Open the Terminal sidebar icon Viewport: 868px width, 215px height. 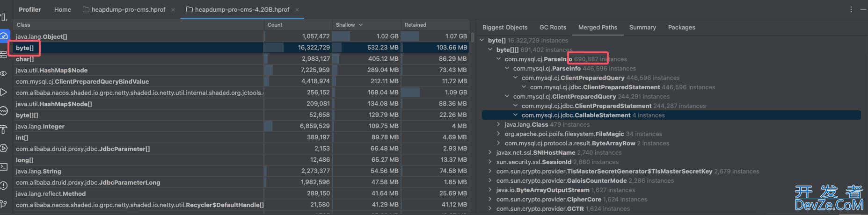pos(3,167)
